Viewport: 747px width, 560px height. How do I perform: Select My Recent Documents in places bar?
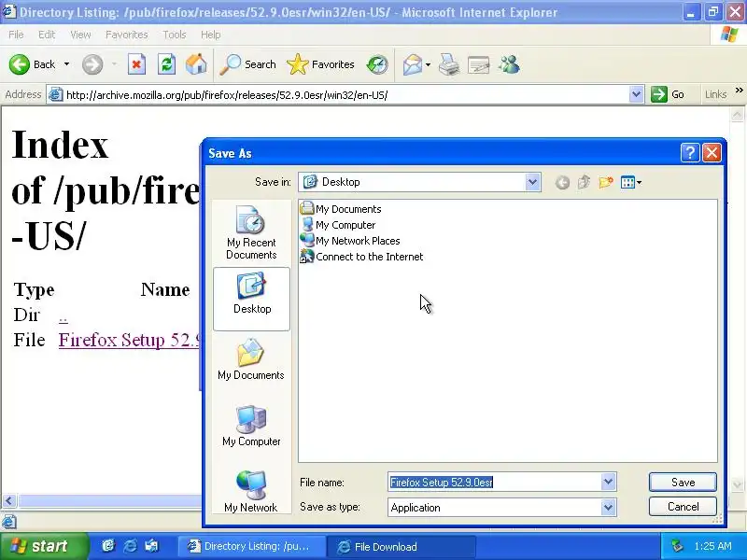click(251, 232)
